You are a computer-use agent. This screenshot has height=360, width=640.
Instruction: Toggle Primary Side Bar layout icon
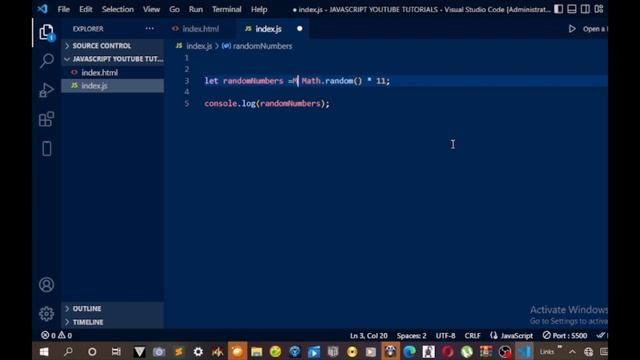coord(558,9)
